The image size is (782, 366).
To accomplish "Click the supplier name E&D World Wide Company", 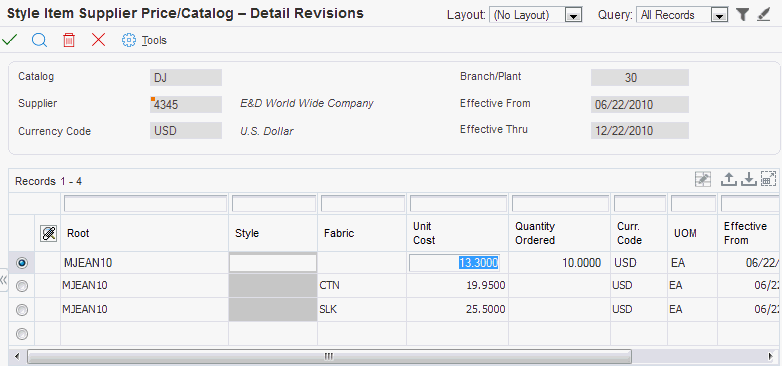I will pos(307,104).
